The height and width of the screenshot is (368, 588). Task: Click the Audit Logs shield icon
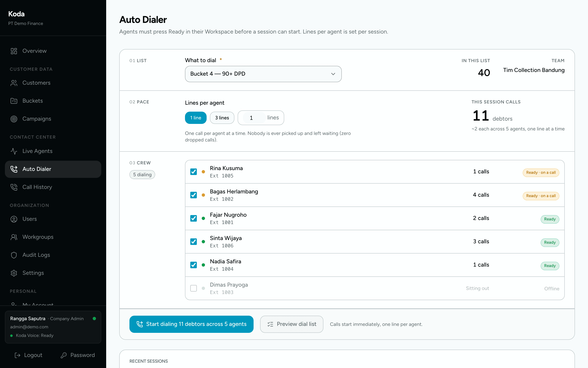coord(14,255)
